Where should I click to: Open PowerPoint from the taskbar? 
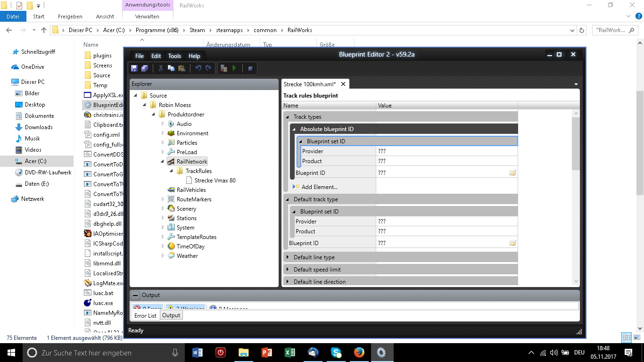[266, 353]
